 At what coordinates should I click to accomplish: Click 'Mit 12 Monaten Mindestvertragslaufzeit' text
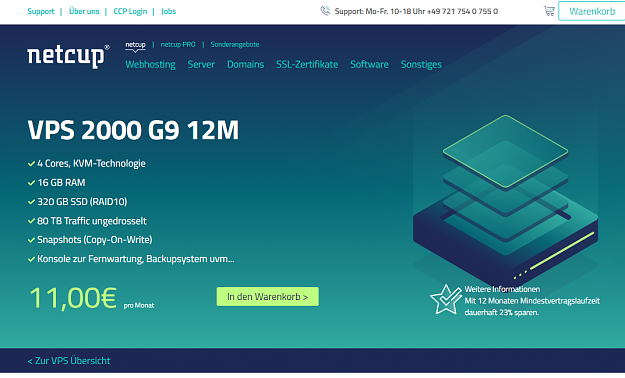coord(532,301)
